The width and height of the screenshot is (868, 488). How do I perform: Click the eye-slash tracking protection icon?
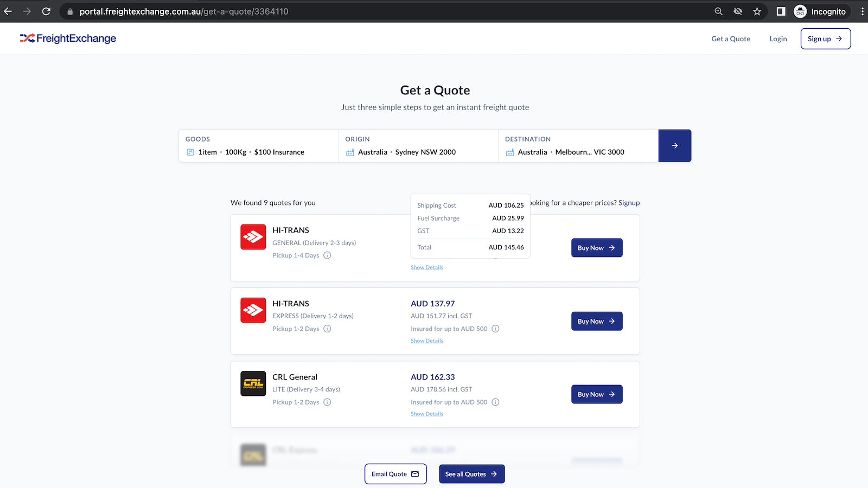click(x=738, y=11)
